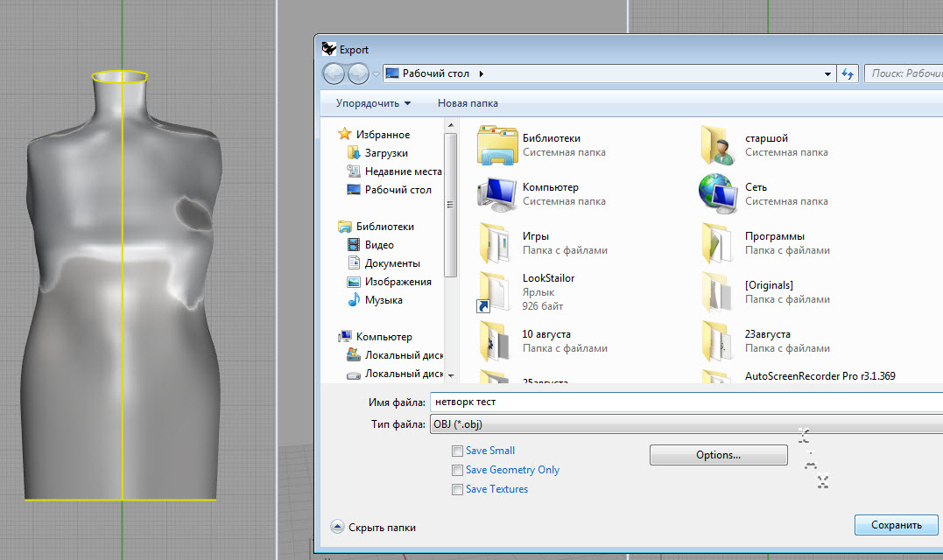Open the Игры folder icon
This screenshot has width=943, height=560.
[496, 242]
